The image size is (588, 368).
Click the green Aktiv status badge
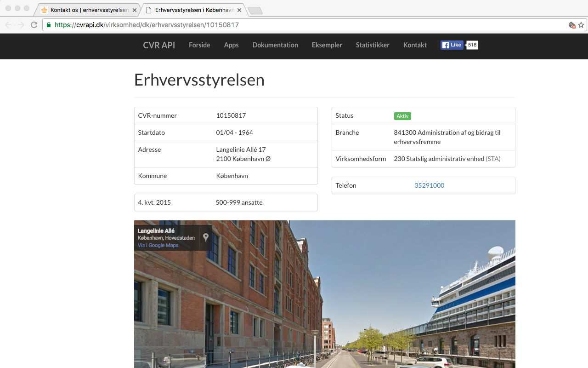402,116
